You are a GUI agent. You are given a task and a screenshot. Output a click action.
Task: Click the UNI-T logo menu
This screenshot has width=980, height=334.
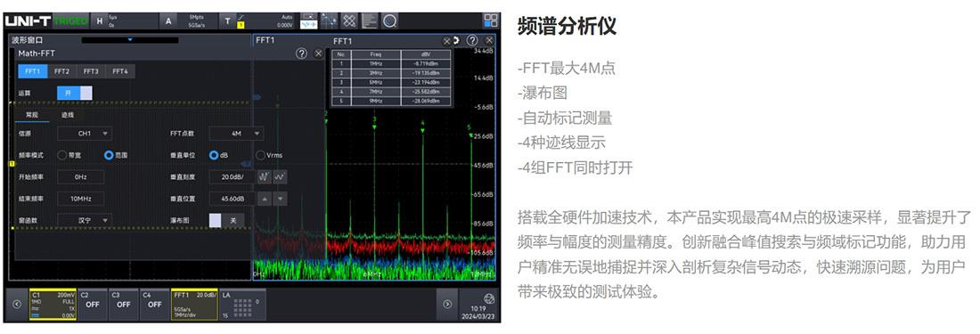29,20
